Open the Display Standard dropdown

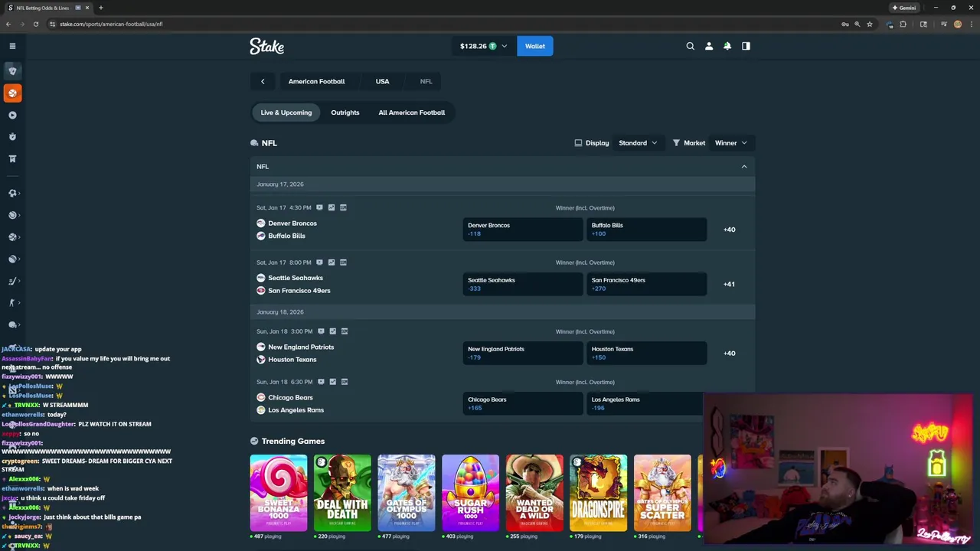pos(638,143)
